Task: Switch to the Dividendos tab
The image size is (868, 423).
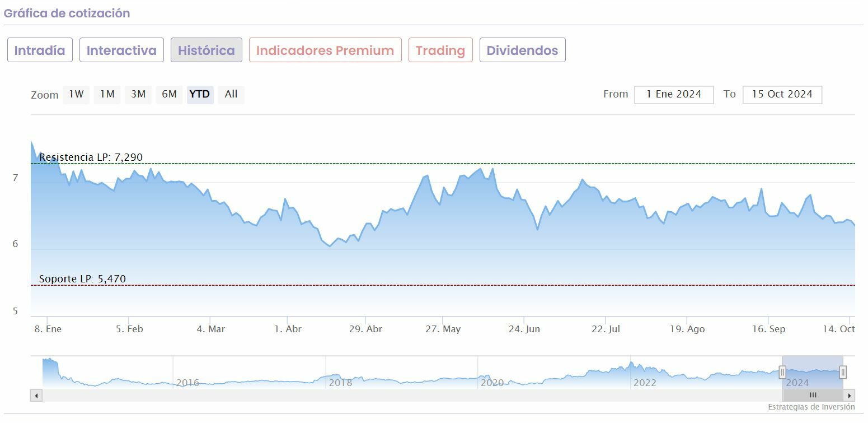Action: (x=522, y=50)
